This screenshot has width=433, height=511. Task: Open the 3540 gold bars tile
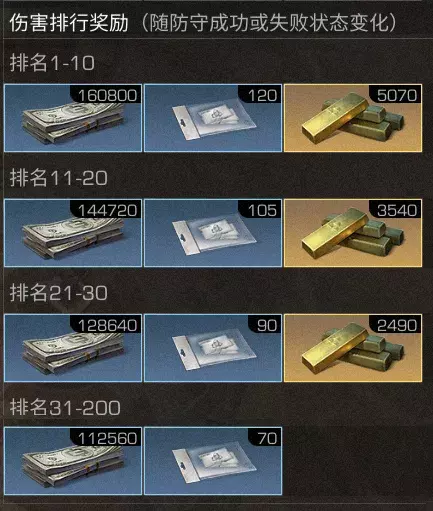[353, 233]
